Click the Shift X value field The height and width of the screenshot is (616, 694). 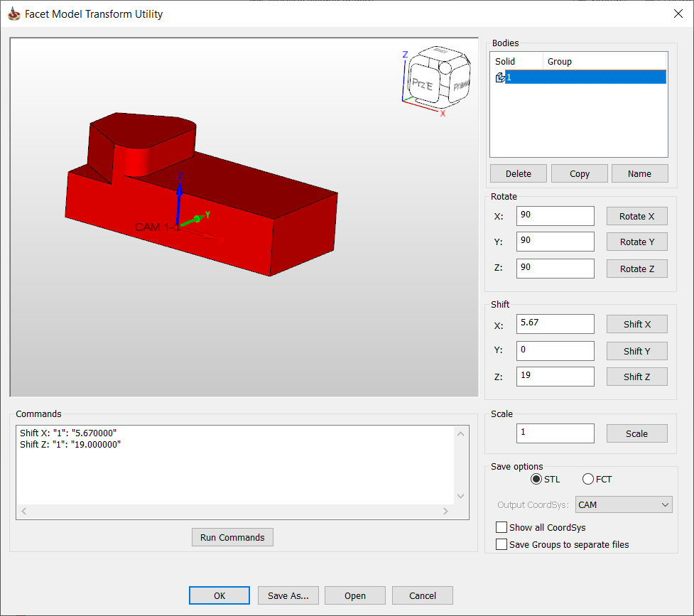(555, 323)
